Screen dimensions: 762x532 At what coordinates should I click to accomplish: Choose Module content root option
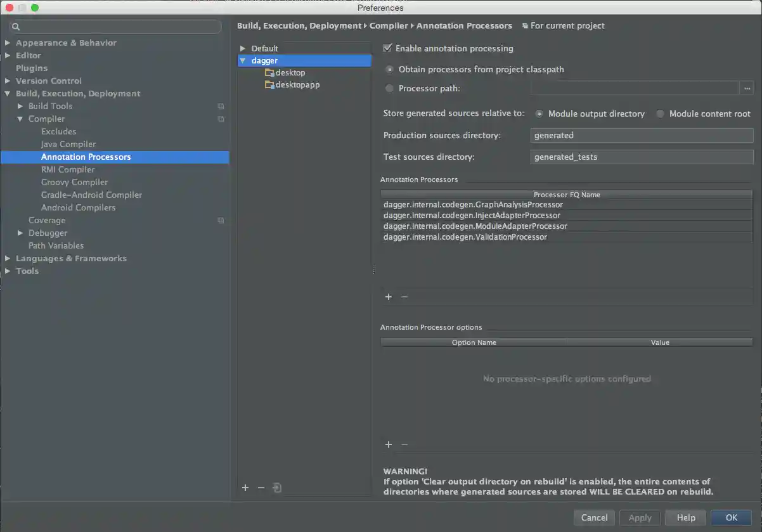point(660,114)
